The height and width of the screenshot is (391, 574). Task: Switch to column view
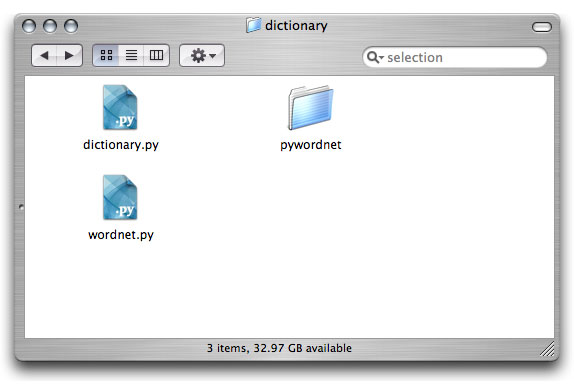coord(156,56)
